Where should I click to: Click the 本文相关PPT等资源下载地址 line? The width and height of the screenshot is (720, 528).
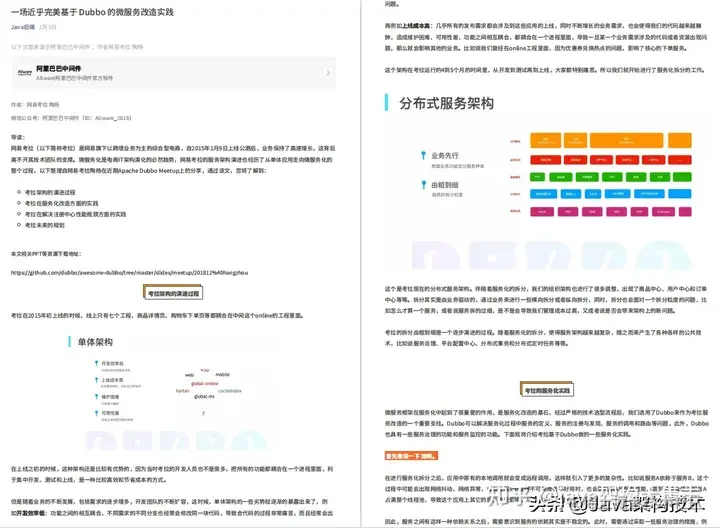pos(46,253)
